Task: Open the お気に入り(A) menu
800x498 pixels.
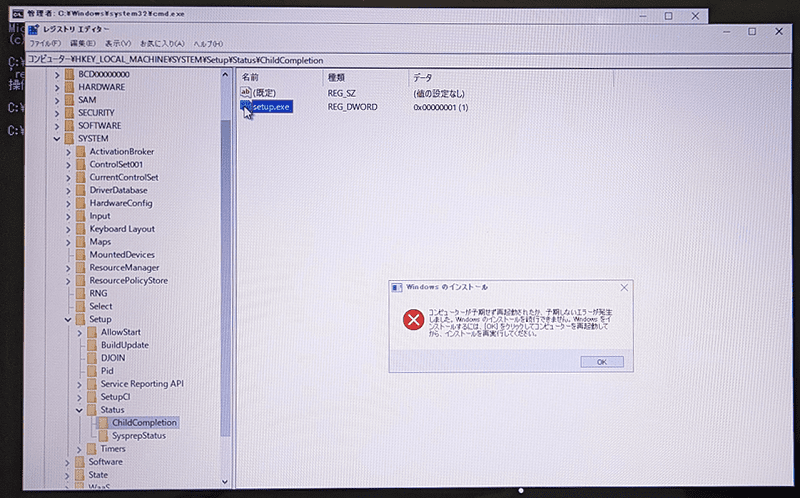Action: (x=162, y=44)
